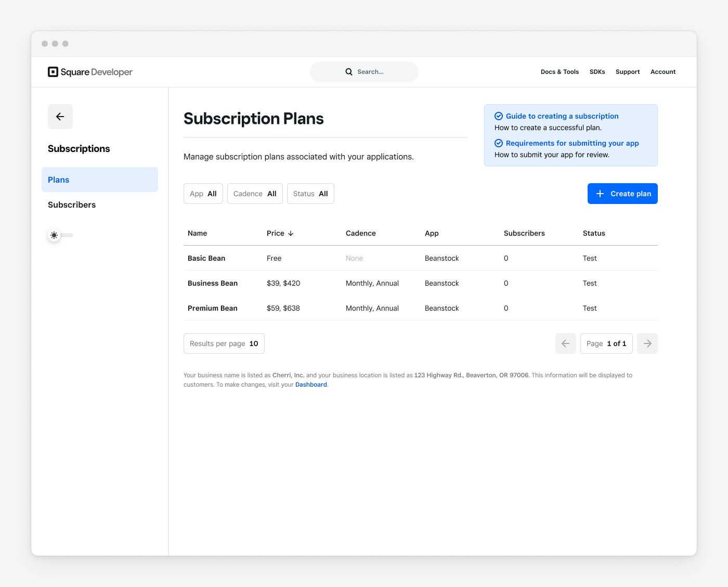This screenshot has height=587, width=728.
Task: Click the Square Developer logo
Action: [x=90, y=72]
